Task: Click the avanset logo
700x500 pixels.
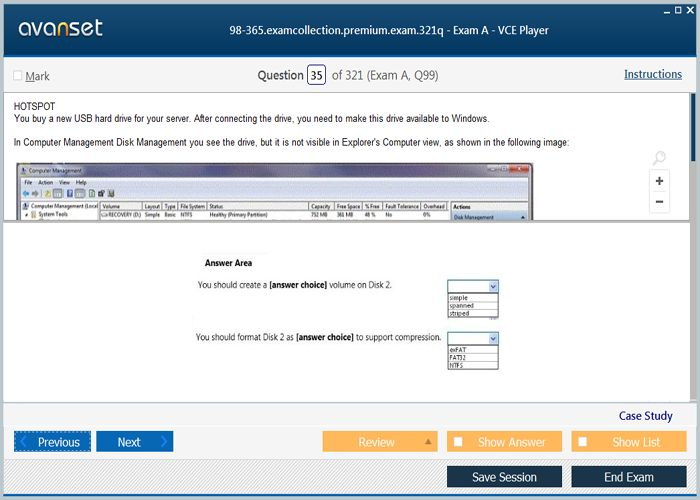Action: 61,28
